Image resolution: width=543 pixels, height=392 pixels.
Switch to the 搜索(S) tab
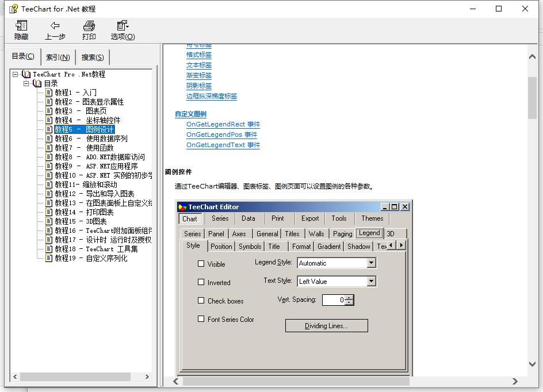(x=93, y=57)
